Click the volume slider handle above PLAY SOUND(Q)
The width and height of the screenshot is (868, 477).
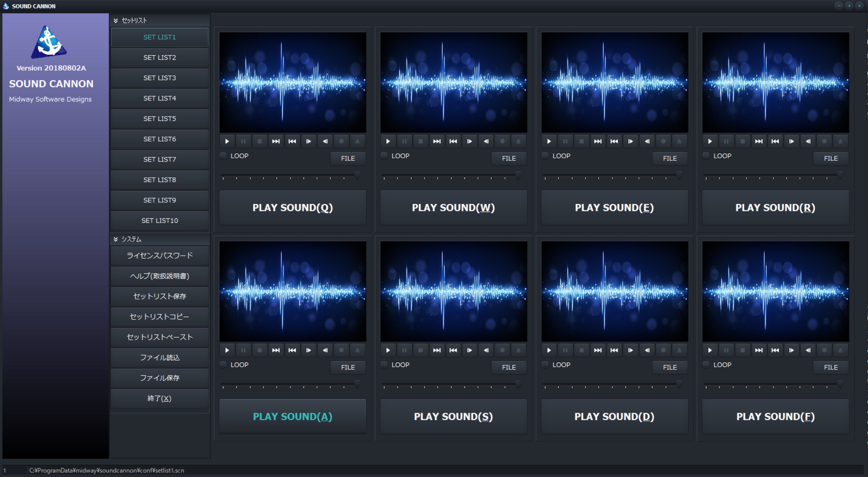pyautogui.click(x=357, y=175)
